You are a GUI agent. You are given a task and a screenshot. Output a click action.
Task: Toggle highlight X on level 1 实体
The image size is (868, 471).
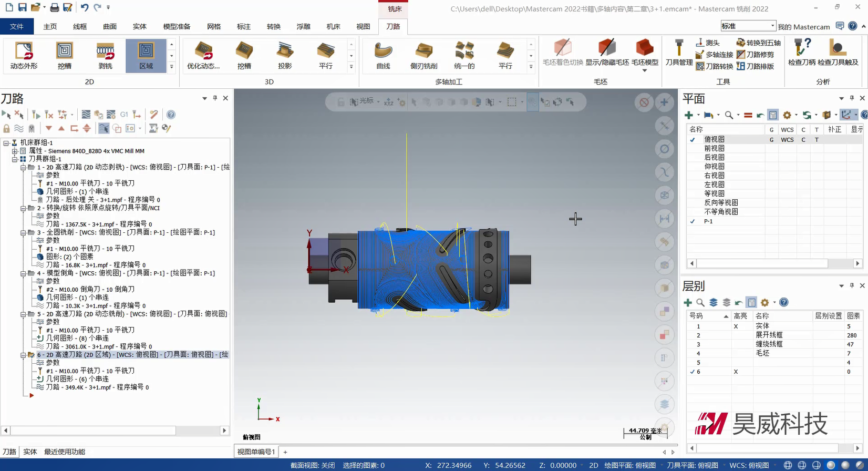[x=736, y=326]
